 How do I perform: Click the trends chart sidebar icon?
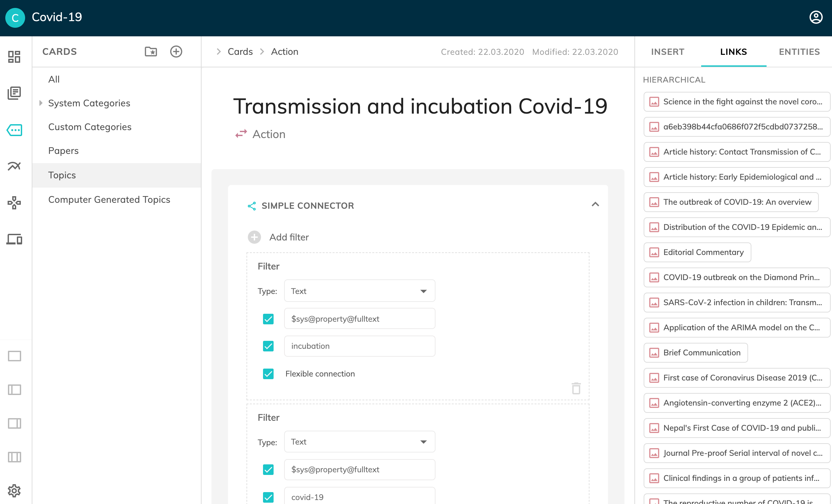pos(14,166)
